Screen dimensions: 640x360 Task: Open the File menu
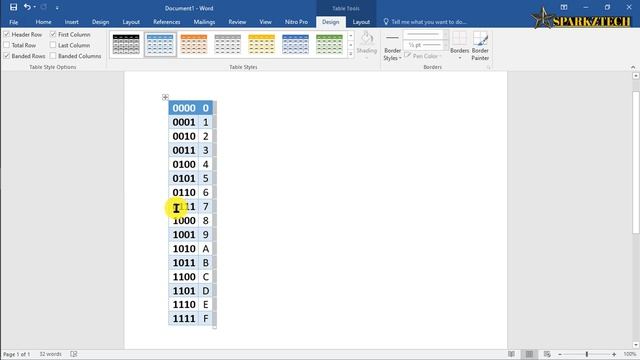click(13, 22)
